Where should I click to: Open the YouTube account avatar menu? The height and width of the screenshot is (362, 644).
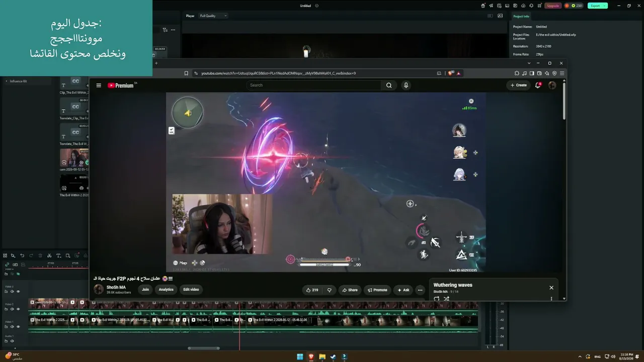552,85
